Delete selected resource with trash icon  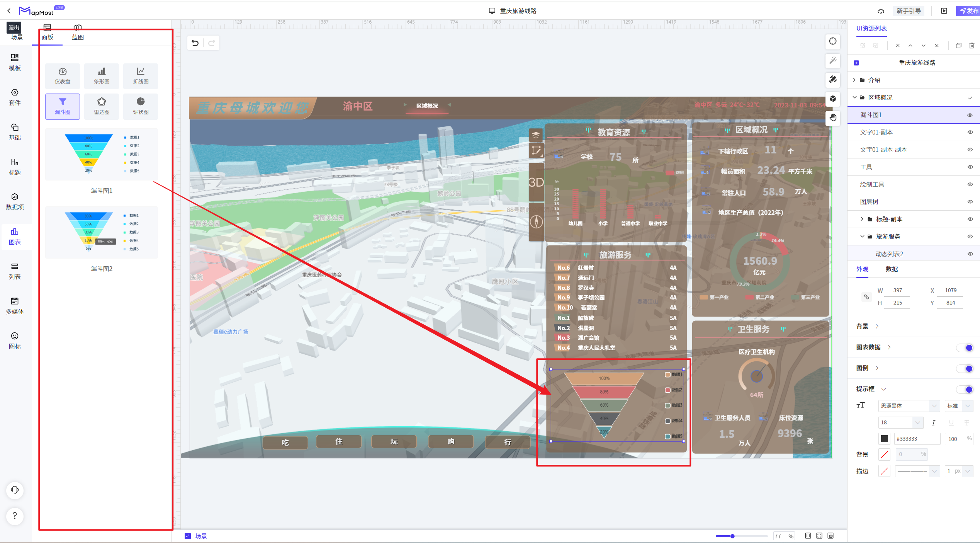972,46
